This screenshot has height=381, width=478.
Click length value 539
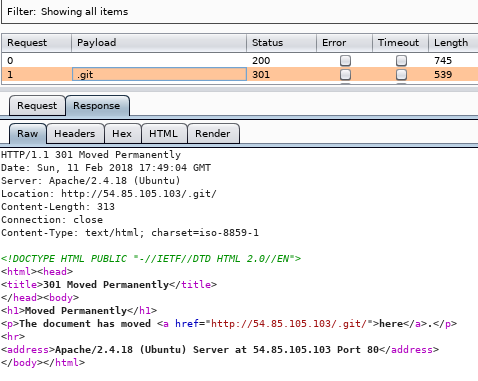(443, 74)
